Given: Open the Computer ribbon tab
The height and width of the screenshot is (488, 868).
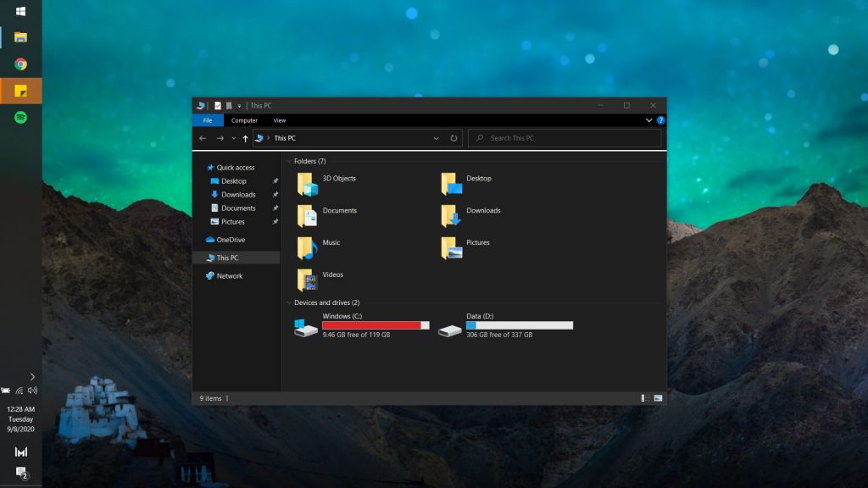Looking at the screenshot, I should [x=244, y=120].
